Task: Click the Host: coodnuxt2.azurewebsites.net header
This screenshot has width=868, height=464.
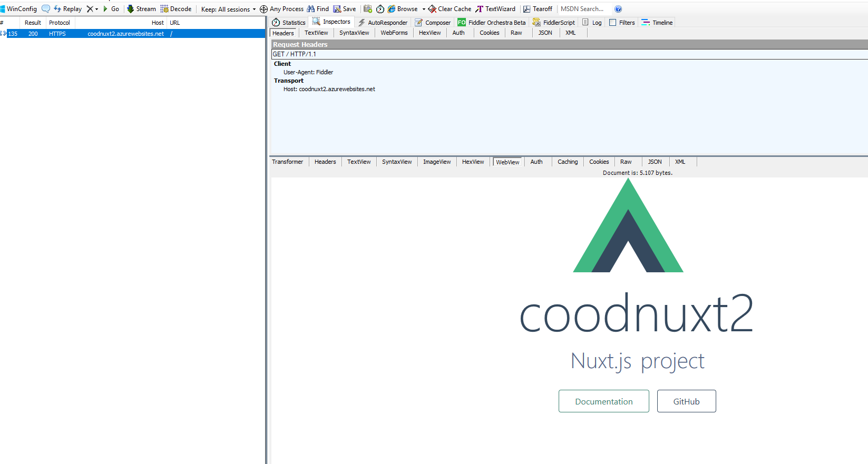Action: [x=329, y=89]
